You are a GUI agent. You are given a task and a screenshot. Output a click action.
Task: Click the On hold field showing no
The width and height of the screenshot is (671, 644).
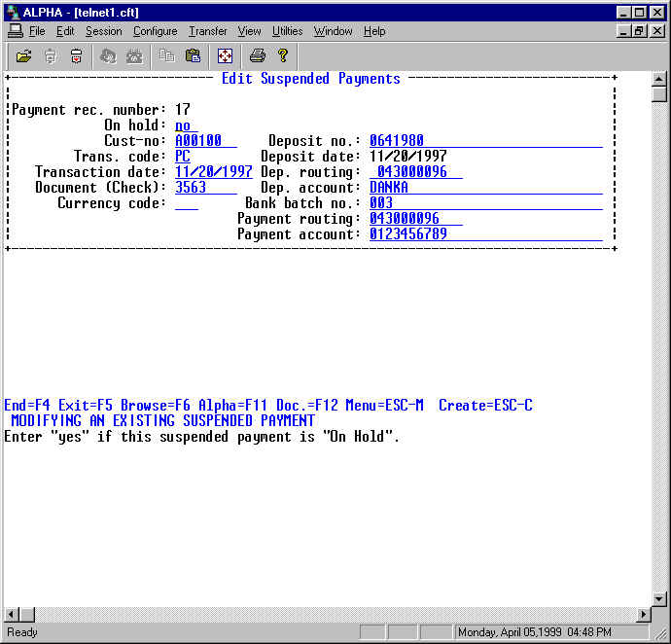click(186, 125)
